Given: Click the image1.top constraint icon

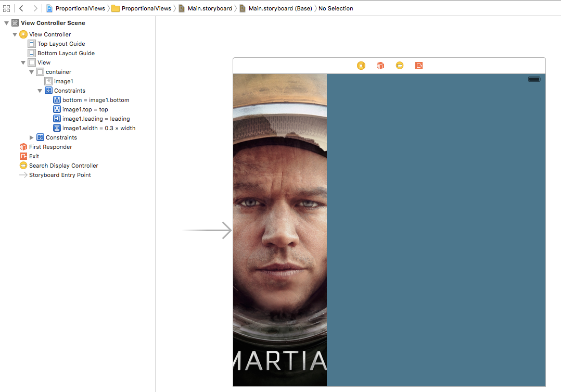Looking at the screenshot, I should click(57, 109).
